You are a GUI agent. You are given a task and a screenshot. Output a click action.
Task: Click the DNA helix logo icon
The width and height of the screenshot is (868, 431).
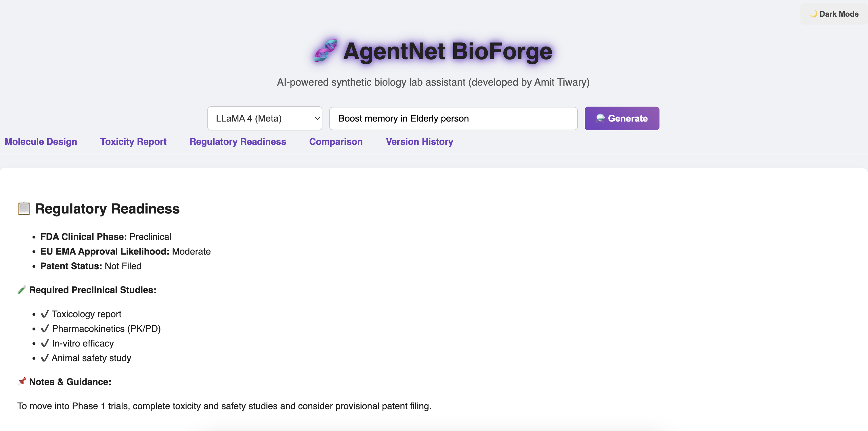(x=325, y=51)
